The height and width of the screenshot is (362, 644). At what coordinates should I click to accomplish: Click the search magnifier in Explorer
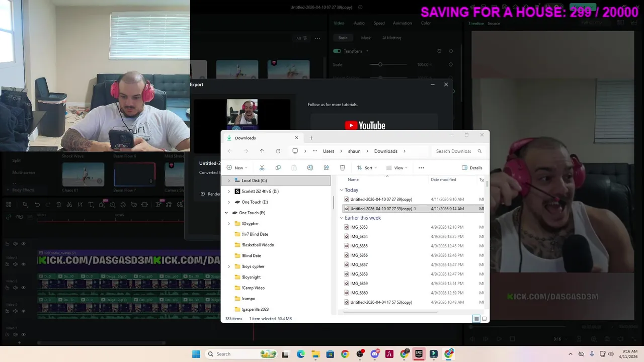click(479, 151)
